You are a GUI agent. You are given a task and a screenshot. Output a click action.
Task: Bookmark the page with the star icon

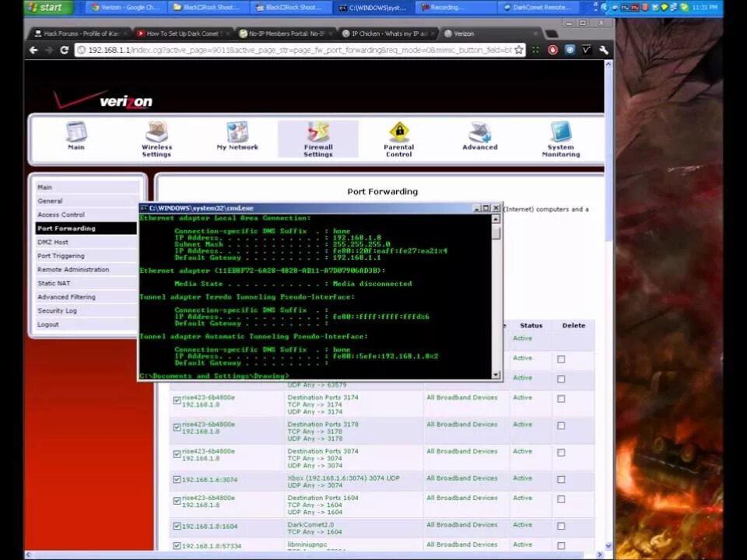click(x=519, y=50)
